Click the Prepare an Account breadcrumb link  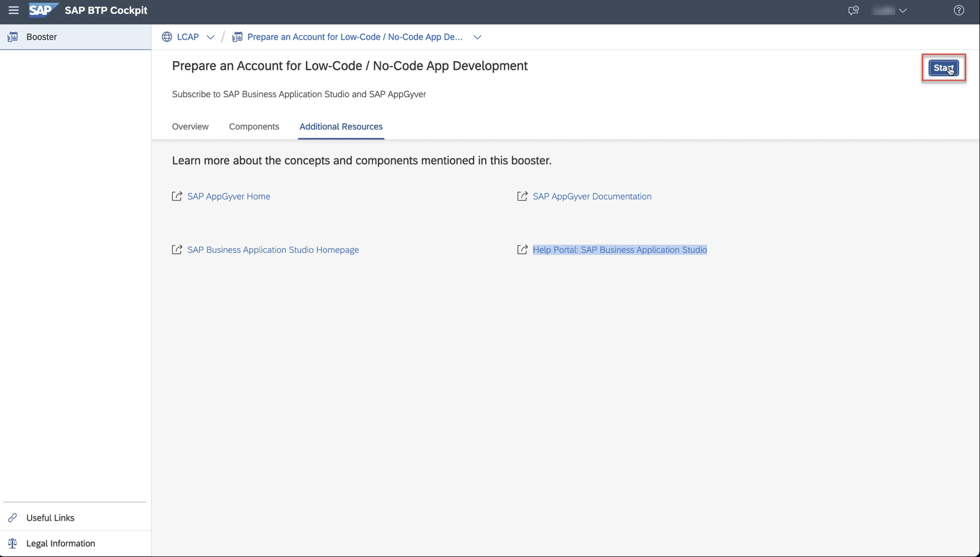pos(355,37)
